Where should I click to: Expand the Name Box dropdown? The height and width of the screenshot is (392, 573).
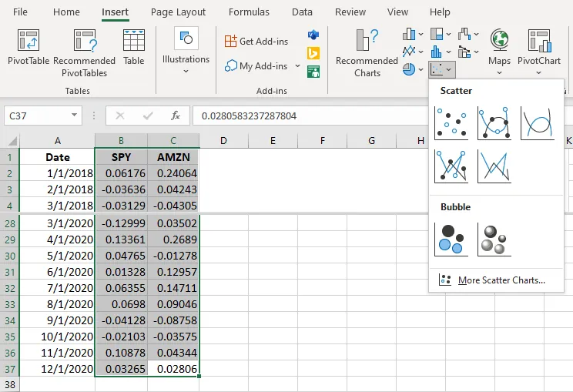(75, 116)
